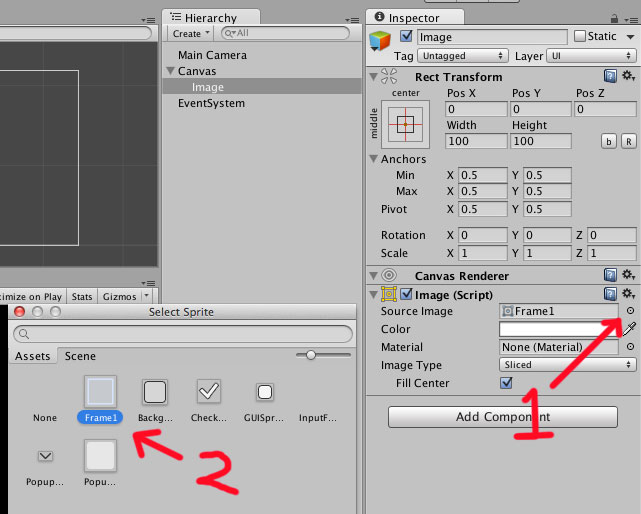Screen dimensions: 641x514
Task: Click the blueprint mode b button
Action: [x=609, y=141]
